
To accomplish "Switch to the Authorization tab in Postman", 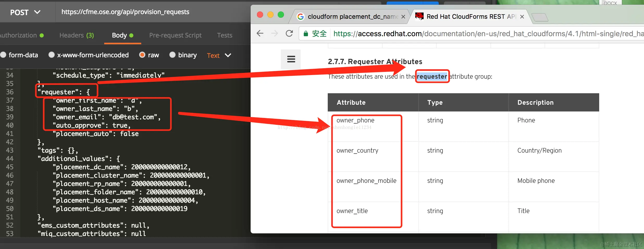I will (x=22, y=35).
